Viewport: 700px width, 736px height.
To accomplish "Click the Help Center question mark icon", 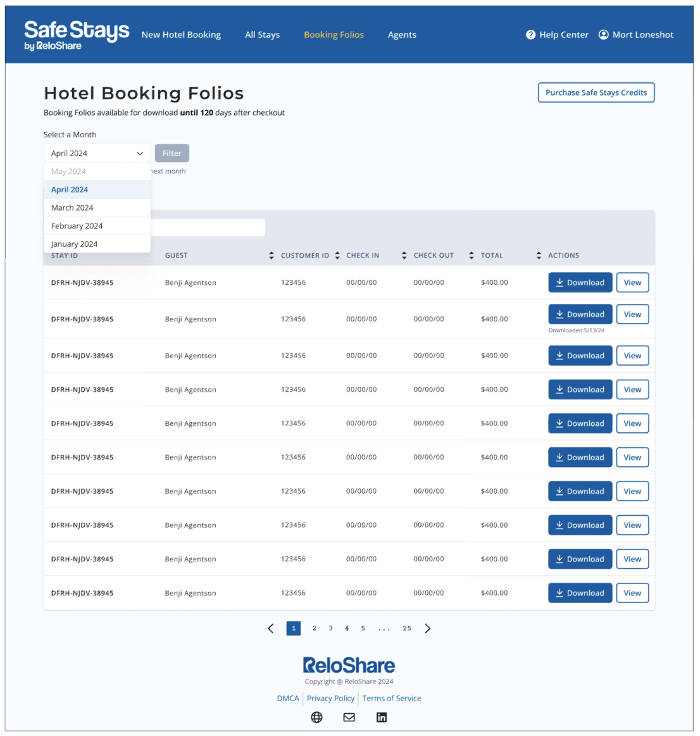I will (x=530, y=35).
